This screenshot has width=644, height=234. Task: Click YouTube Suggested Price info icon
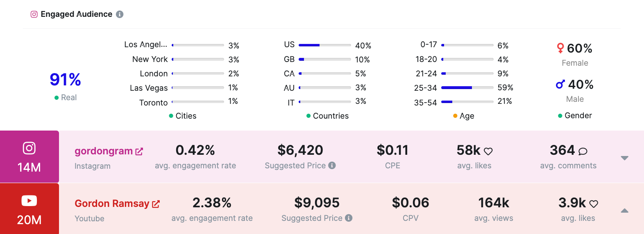(x=349, y=218)
